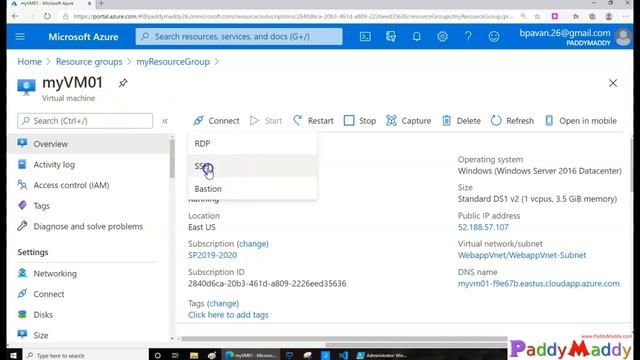The height and width of the screenshot is (360, 640).
Task: Open the Azure portal hamburger menu
Action: tap(20, 37)
